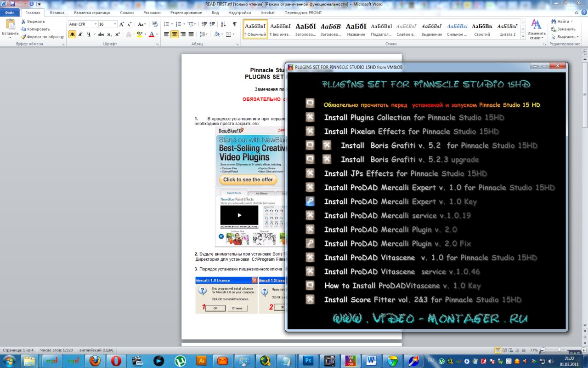Screen dimensions: 588x368
Task: Click the zoom slider handle in status bar
Action: point(559,350)
